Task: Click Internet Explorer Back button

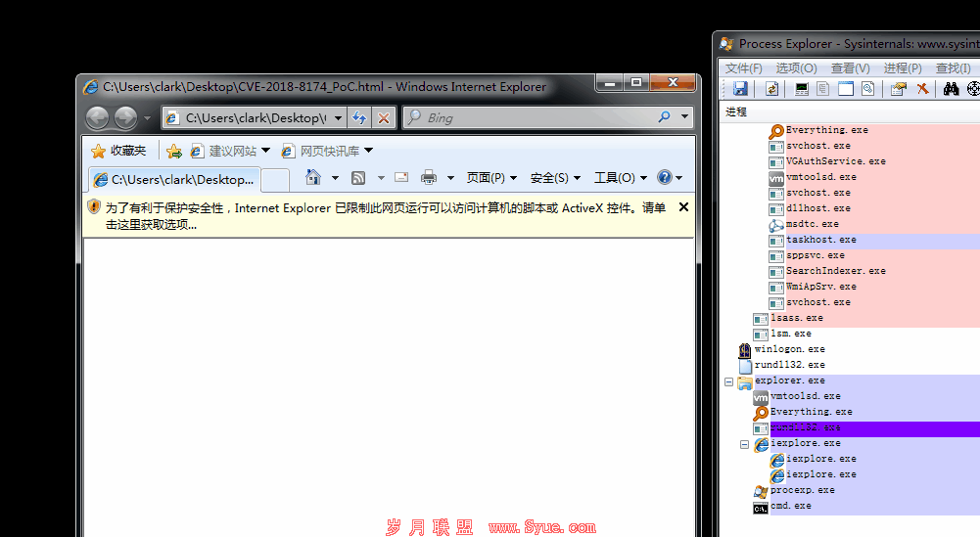Action: point(97,117)
